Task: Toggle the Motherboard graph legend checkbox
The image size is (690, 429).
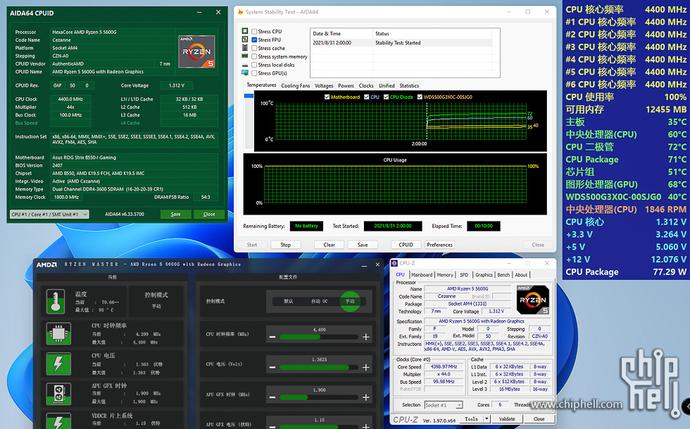Action: (326, 97)
